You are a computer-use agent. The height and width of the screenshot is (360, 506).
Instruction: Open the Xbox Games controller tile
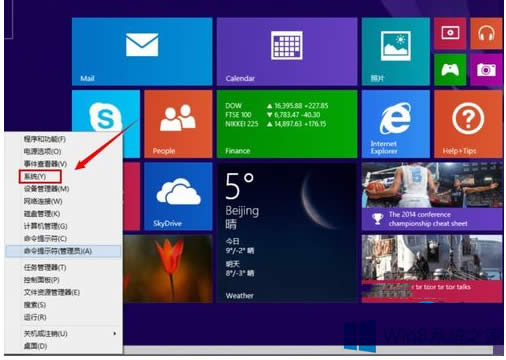tap(450, 70)
